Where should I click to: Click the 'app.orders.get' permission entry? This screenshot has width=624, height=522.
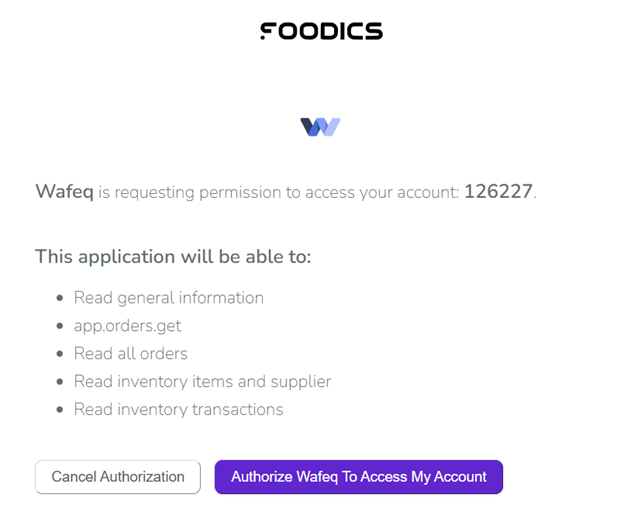127,326
